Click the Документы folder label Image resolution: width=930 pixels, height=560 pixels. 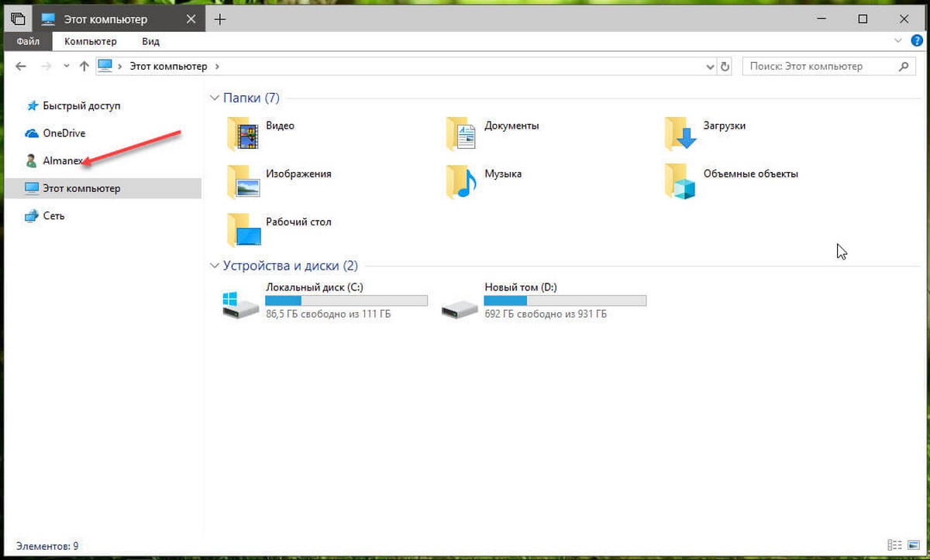tap(511, 125)
